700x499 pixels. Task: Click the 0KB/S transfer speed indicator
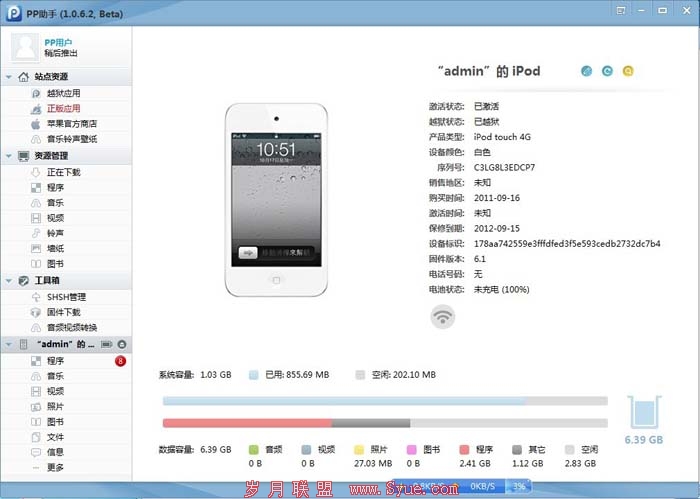[x=482, y=487]
